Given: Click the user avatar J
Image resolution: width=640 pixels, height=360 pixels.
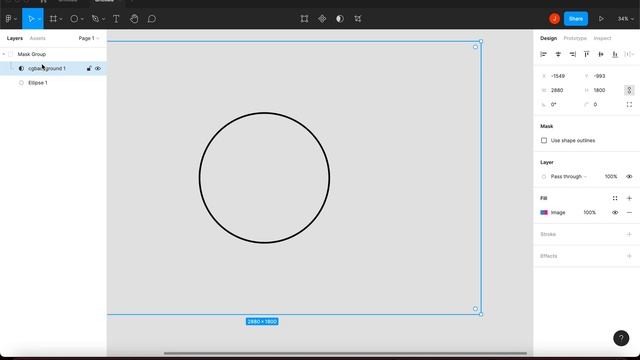Looking at the screenshot, I should (554, 19).
